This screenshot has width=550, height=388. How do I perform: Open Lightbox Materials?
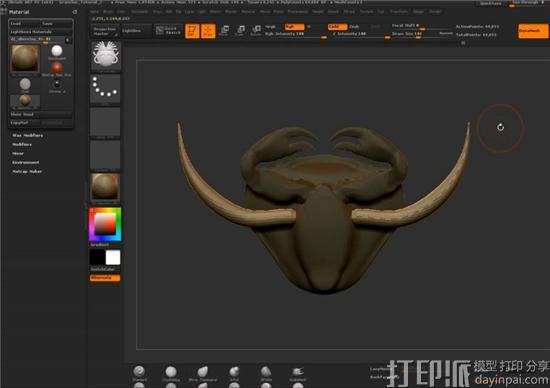pos(41,32)
